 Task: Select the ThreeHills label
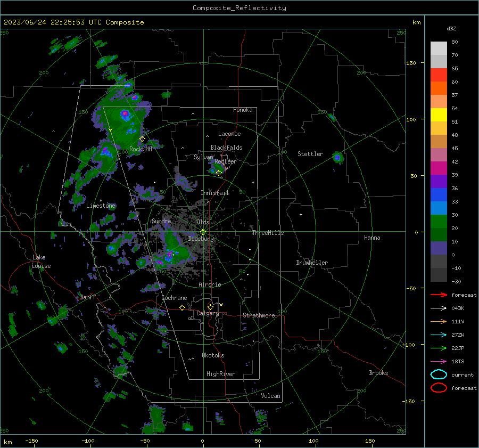point(268,233)
